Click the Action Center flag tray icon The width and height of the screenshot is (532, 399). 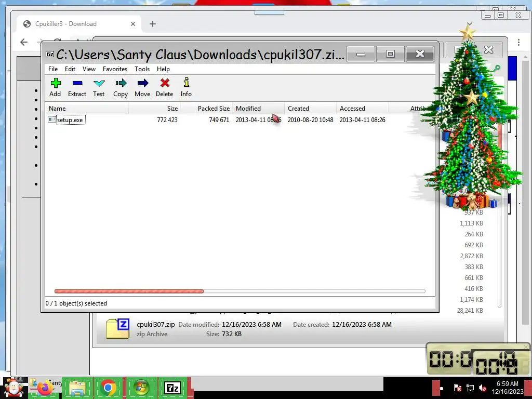(457, 388)
